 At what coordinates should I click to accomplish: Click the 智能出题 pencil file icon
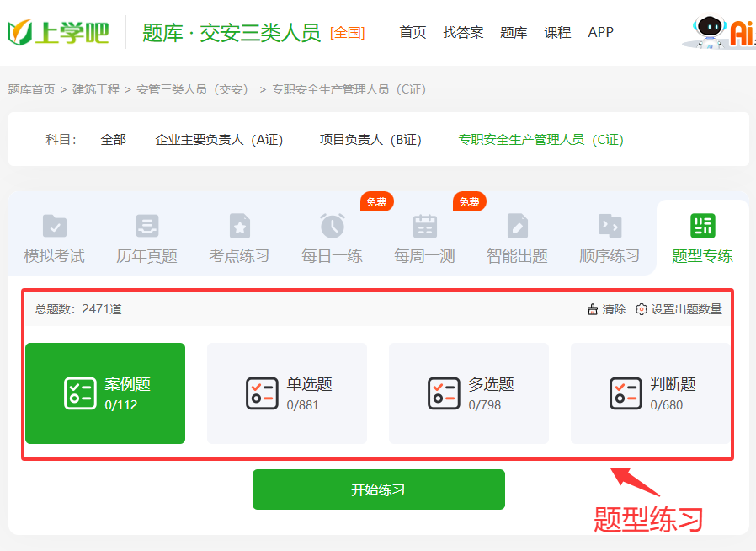(x=518, y=226)
